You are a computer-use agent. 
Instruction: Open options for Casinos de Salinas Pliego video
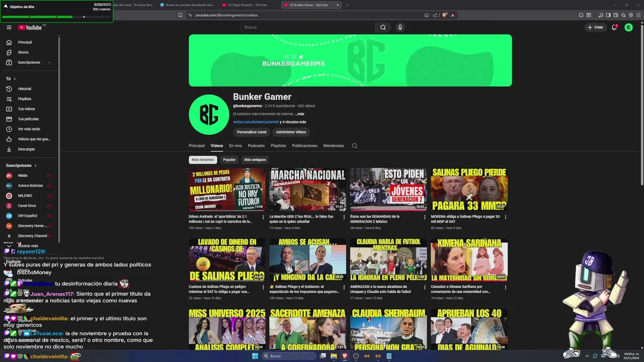(263, 288)
